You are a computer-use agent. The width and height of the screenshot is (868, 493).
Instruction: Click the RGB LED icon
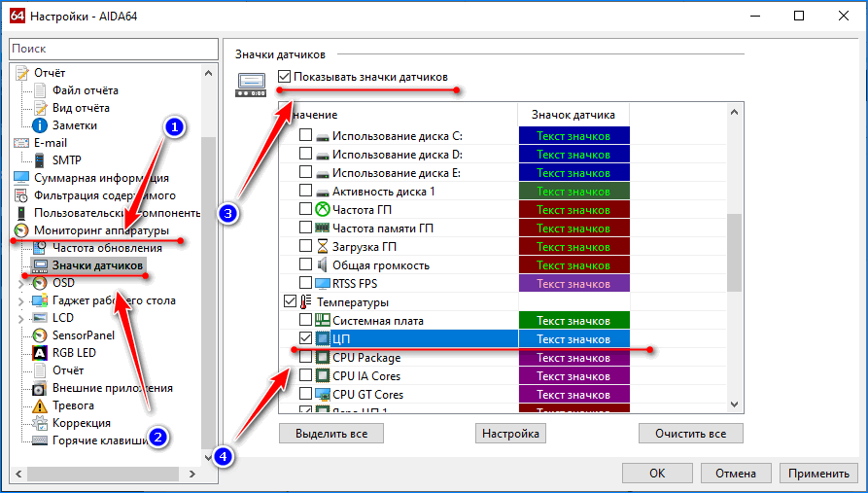pos(41,353)
